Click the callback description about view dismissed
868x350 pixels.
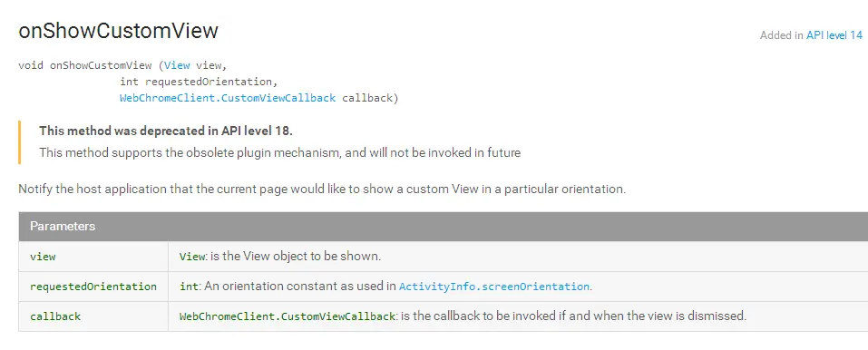tap(463, 316)
